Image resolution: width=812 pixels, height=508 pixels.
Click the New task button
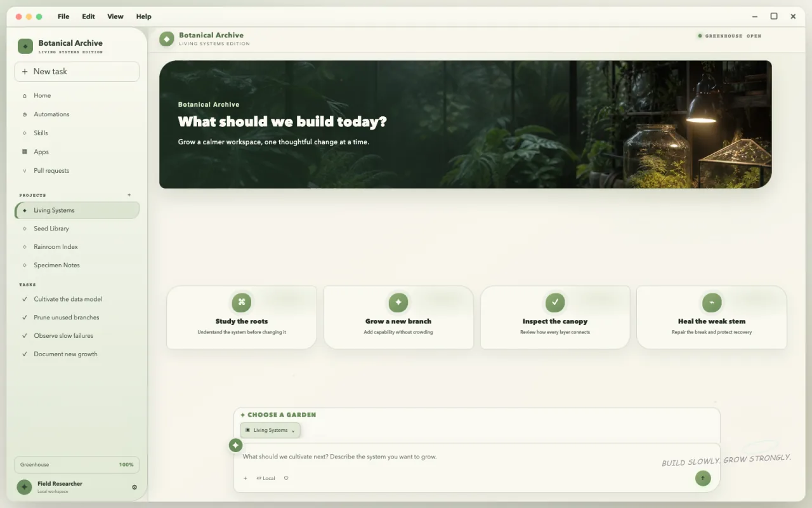(77, 72)
